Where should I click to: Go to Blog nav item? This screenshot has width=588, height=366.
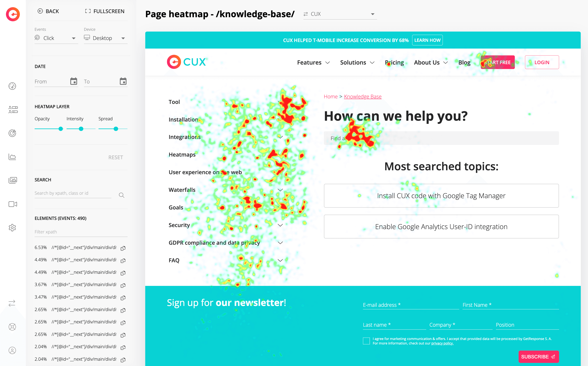pos(464,63)
